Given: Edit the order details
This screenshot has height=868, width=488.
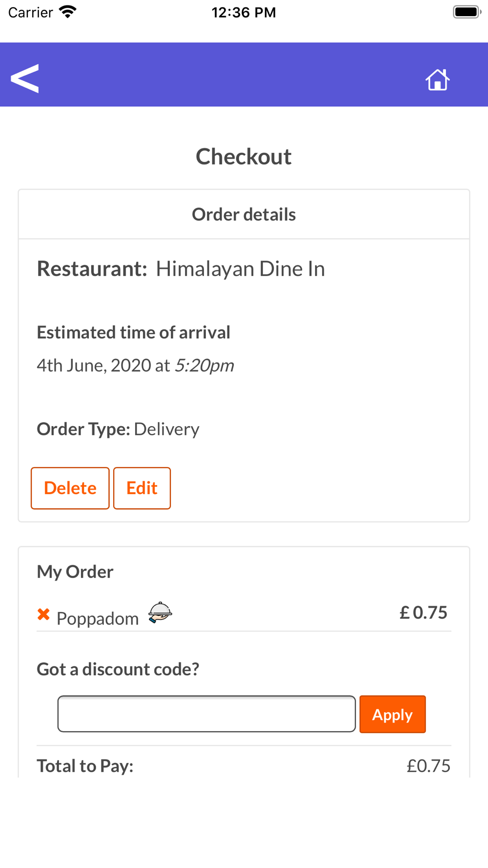Looking at the screenshot, I should pyautogui.click(x=142, y=488).
